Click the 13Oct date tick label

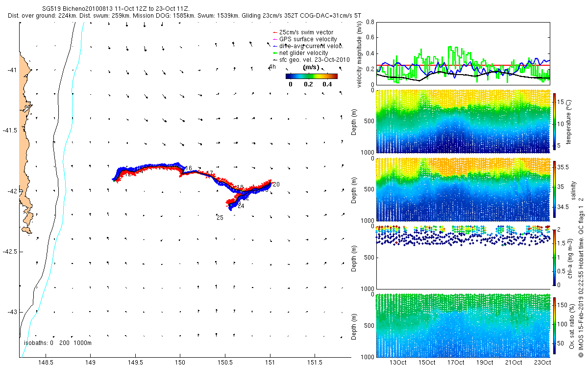(397, 363)
